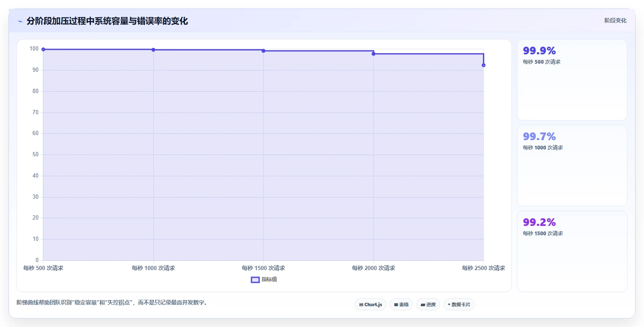644x327 pixels.
Task: Click the x-axis label 每秒 500 次请求
Action: point(43,268)
